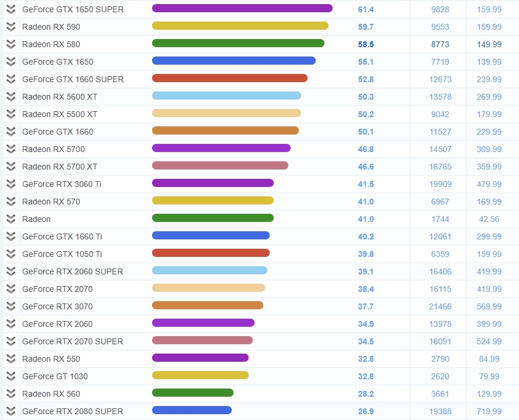Expand the GeForce GTX 1660 row chevron

[x=11, y=132]
